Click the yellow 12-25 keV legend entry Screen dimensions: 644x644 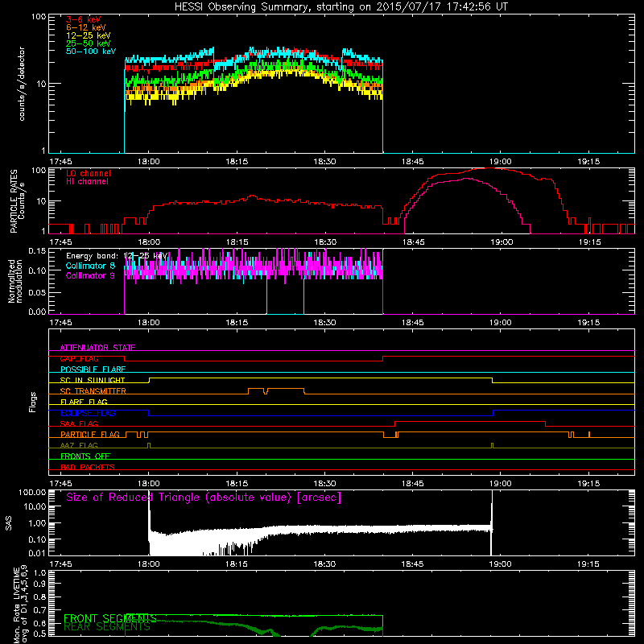pos(88,35)
